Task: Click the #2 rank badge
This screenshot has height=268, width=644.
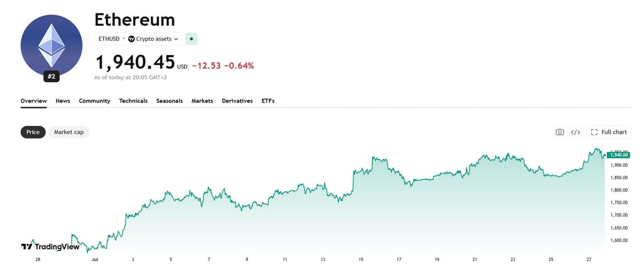Action: [52, 77]
